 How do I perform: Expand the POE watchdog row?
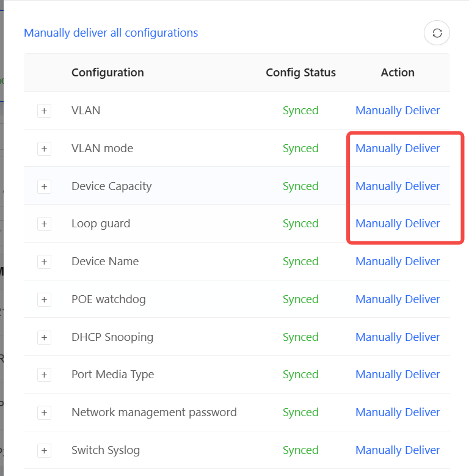(45, 299)
